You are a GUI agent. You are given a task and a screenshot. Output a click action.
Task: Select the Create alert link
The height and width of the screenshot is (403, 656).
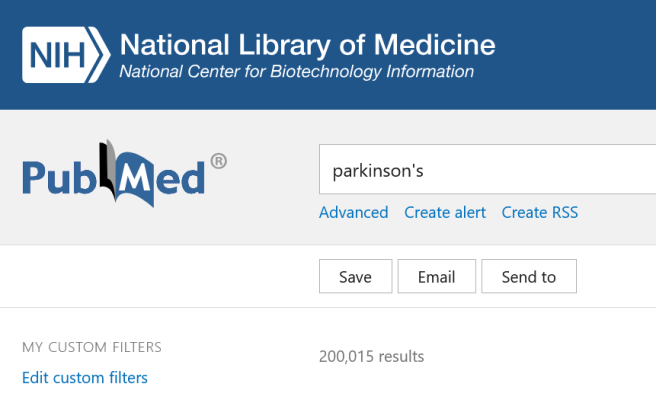pyautogui.click(x=445, y=213)
